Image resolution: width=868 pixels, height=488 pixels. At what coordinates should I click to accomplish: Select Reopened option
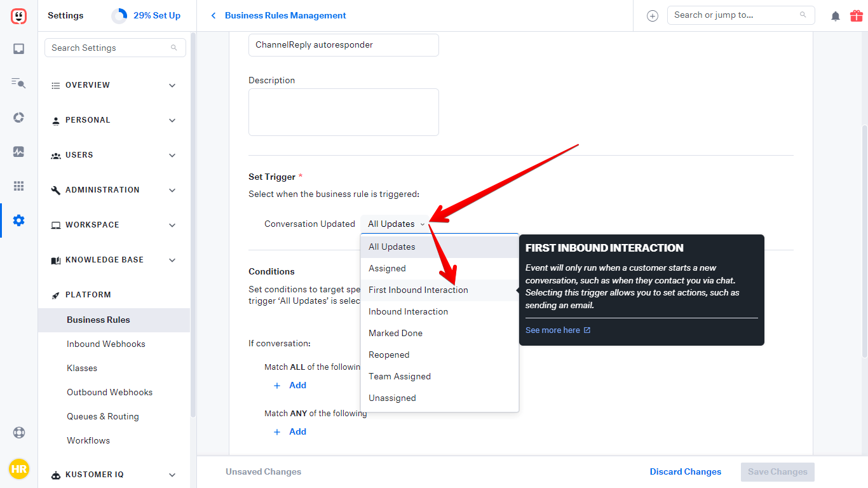click(440, 355)
